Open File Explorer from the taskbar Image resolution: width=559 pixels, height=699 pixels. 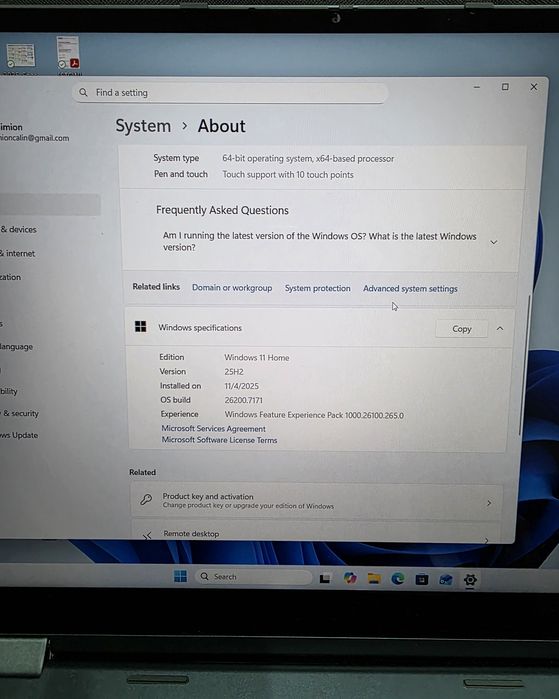click(374, 578)
